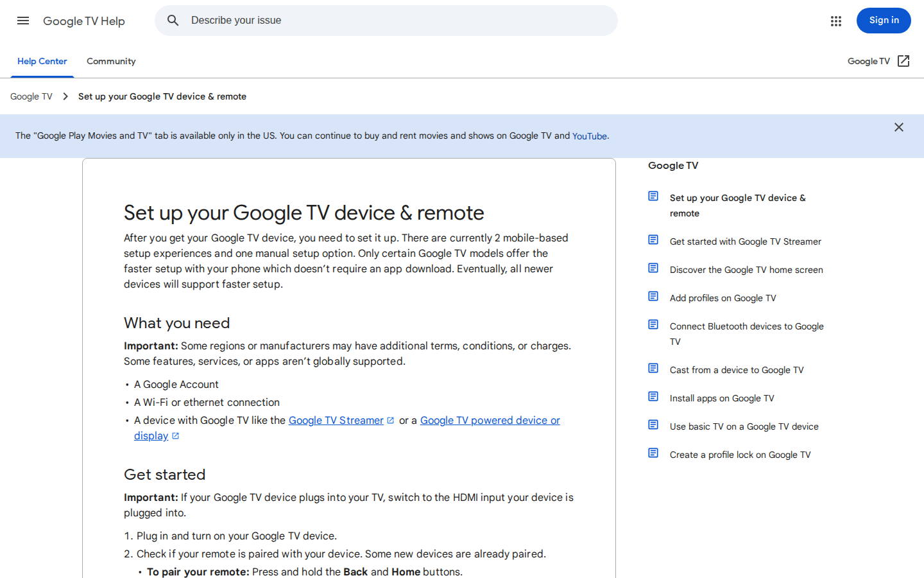Click the Google TV Help title
Viewport: 924px width, 578px height.
(84, 21)
